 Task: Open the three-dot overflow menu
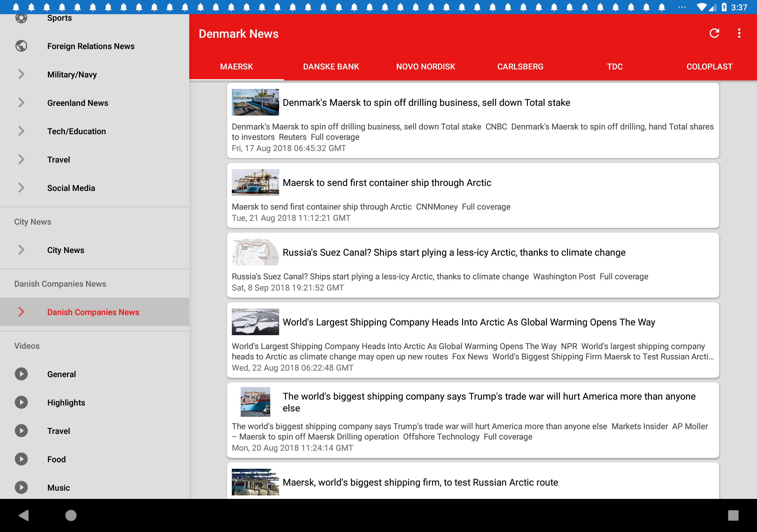(x=739, y=33)
